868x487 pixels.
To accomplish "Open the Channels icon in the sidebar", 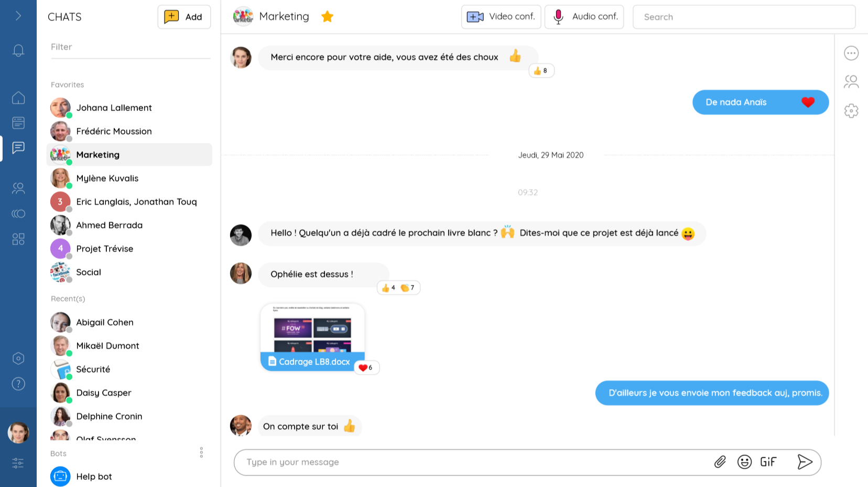I will (x=19, y=214).
